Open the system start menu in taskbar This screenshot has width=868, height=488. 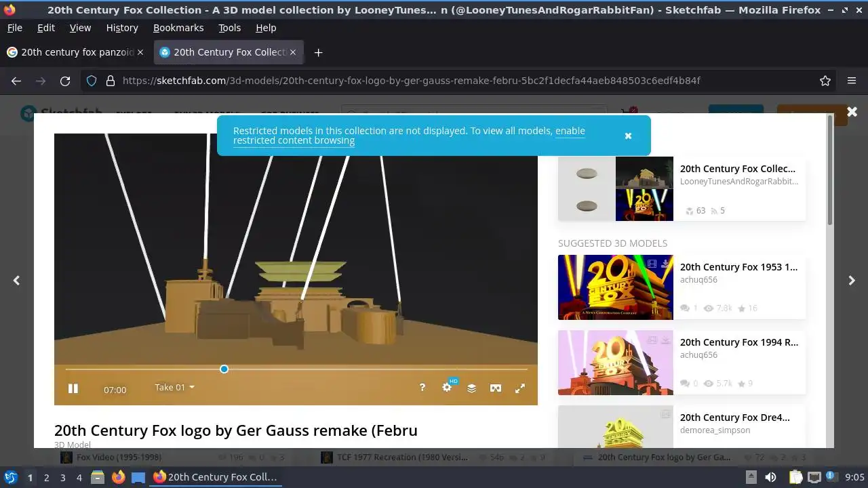[x=11, y=477]
